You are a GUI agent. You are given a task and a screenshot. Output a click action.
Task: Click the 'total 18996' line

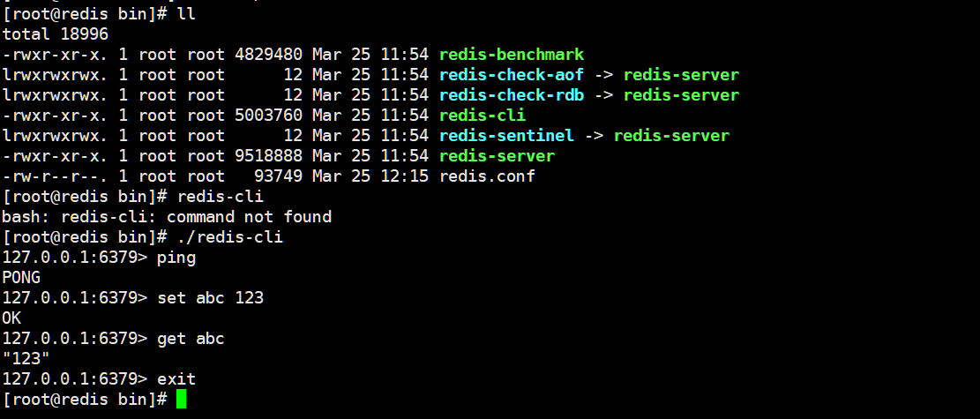pos(55,34)
